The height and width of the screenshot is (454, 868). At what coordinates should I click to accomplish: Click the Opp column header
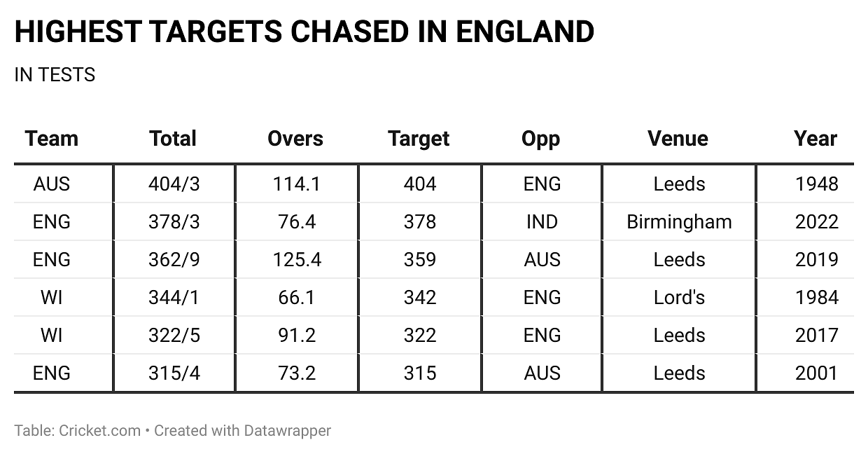[541, 139]
